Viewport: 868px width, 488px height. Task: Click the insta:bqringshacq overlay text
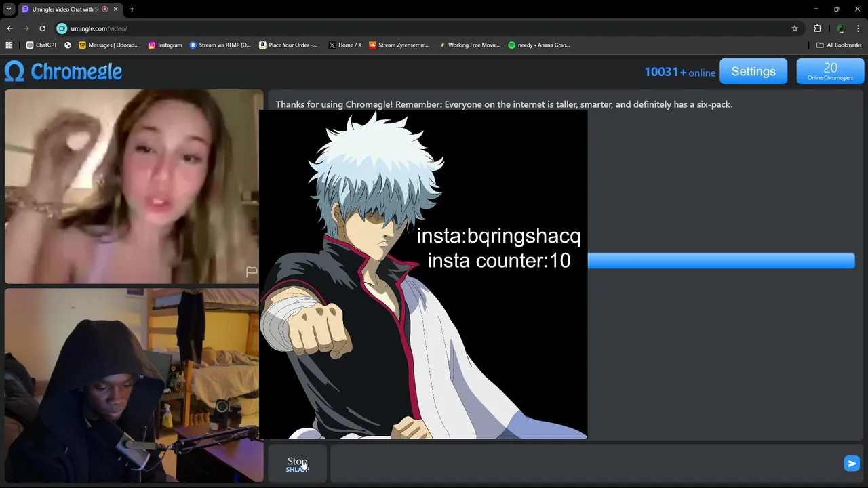498,236
